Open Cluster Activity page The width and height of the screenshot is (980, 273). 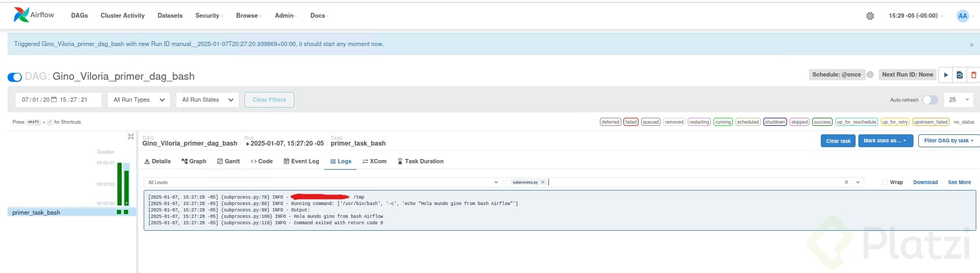coord(123,16)
